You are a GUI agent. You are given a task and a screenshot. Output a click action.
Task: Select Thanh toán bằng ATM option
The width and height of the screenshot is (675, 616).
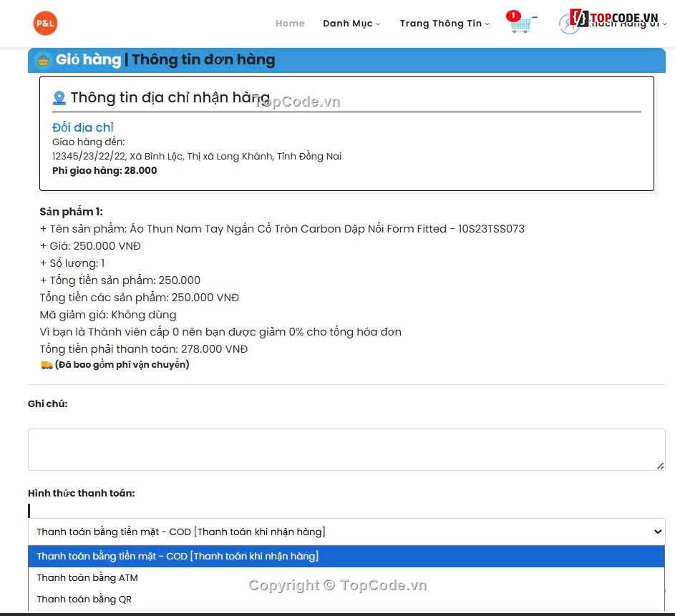click(x=87, y=577)
